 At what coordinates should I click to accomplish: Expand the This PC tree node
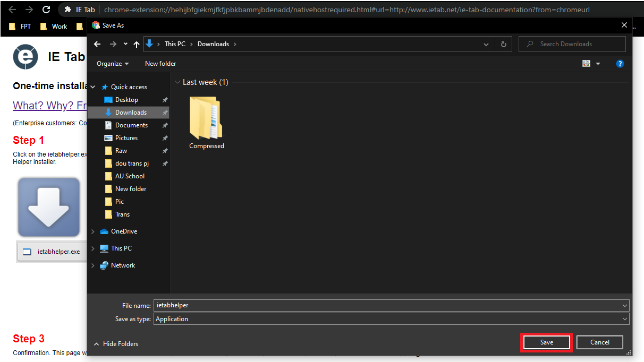[93, 248]
